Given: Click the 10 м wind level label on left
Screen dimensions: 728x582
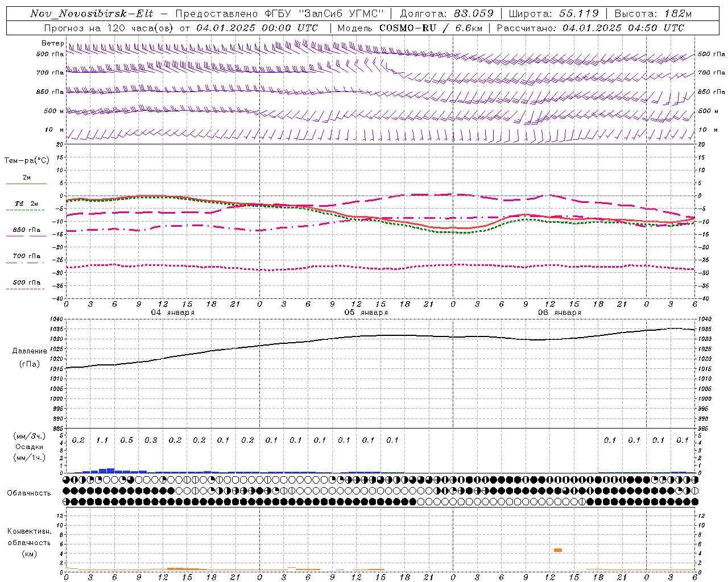Looking at the screenshot, I should (x=54, y=130).
